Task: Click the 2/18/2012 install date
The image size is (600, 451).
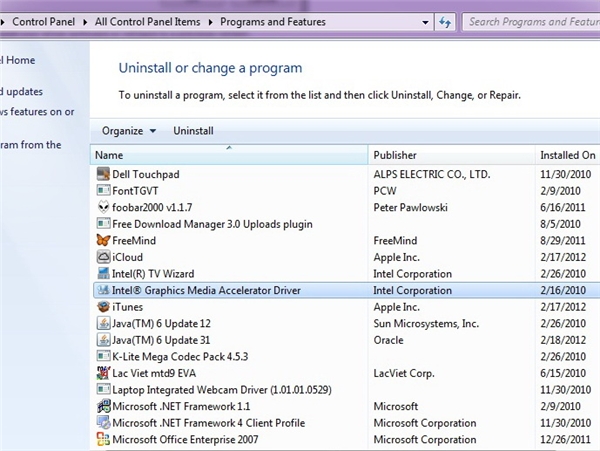Action: coord(563,340)
